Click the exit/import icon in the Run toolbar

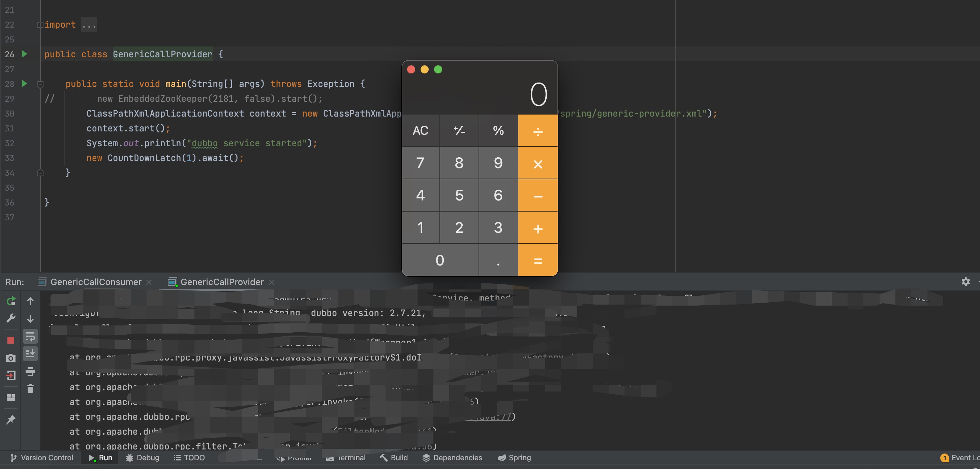(x=11, y=375)
